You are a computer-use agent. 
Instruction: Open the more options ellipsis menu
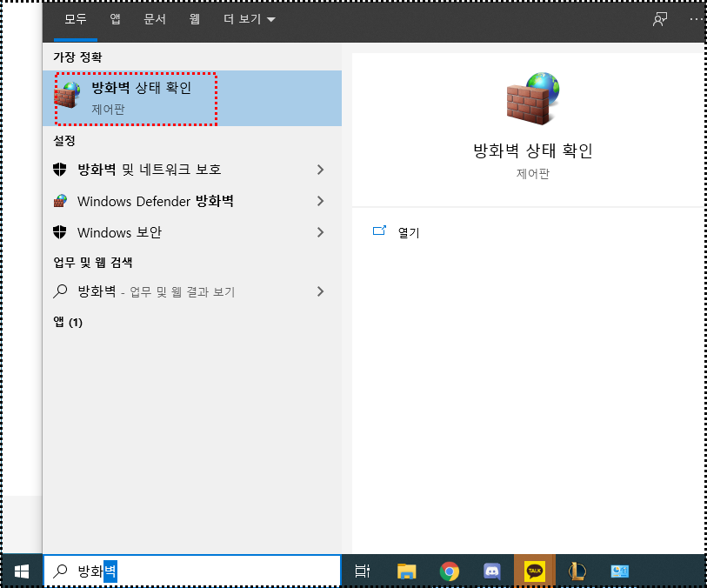coord(697,19)
